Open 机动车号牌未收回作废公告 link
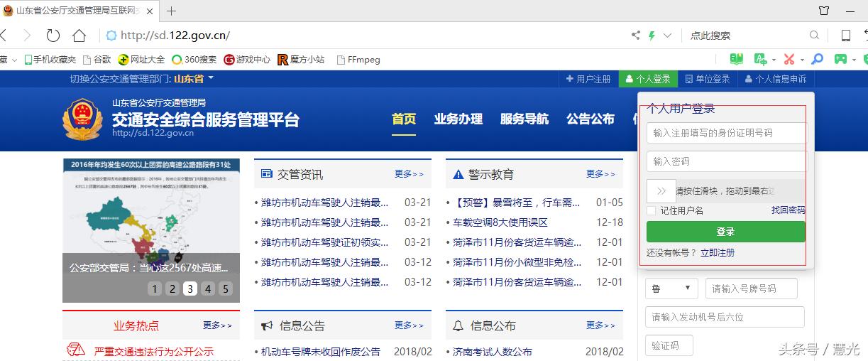 (x=321, y=352)
